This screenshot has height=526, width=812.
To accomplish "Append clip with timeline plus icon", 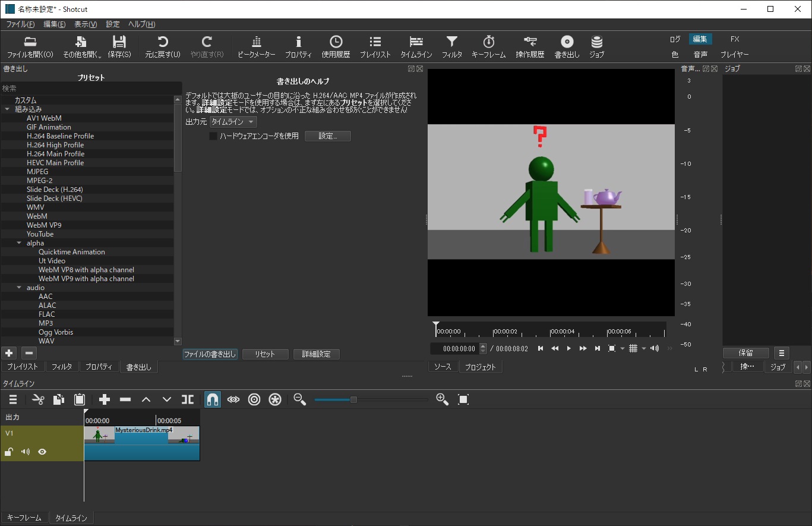I will (x=105, y=399).
